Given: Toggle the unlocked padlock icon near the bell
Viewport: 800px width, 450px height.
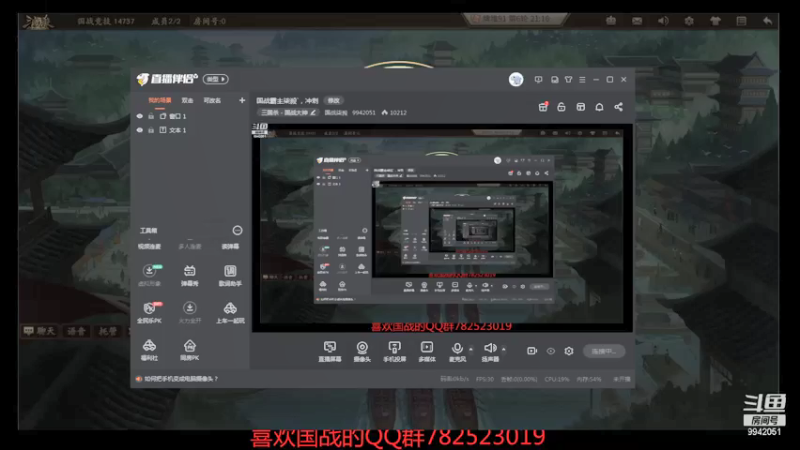Looking at the screenshot, I should pos(561,107).
